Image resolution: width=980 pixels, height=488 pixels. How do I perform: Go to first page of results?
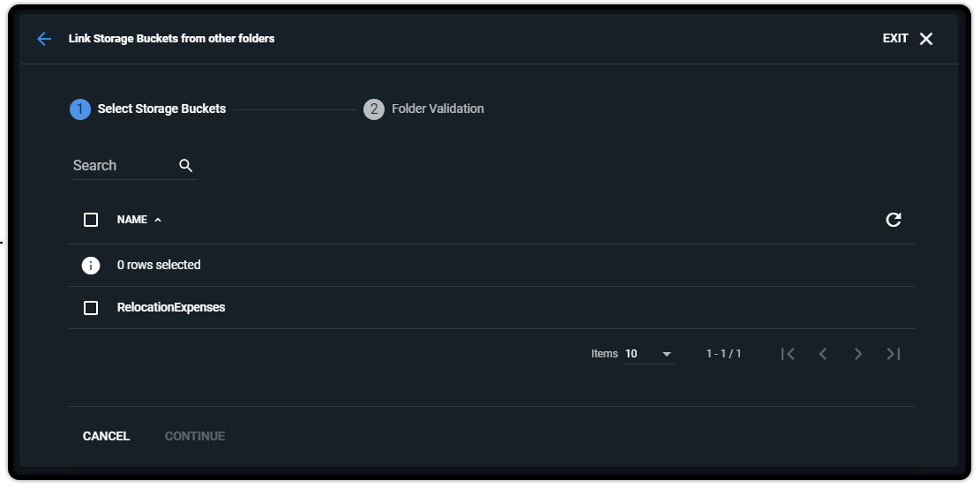tap(789, 354)
